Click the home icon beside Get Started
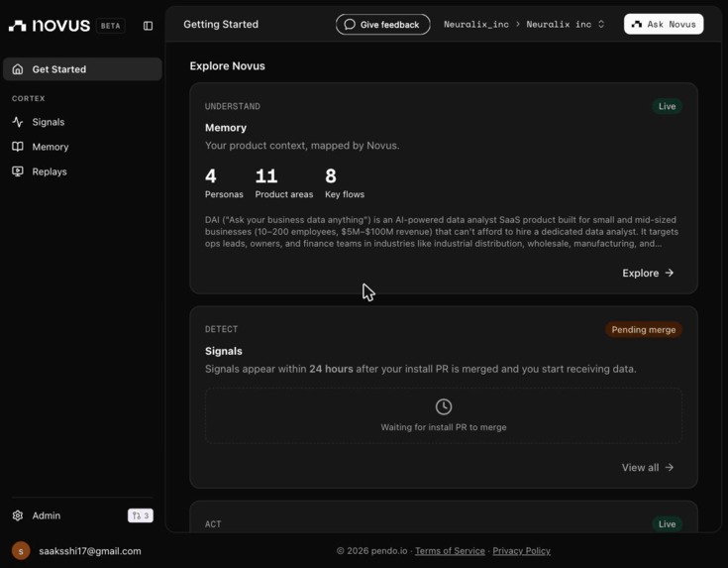 point(18,69)
